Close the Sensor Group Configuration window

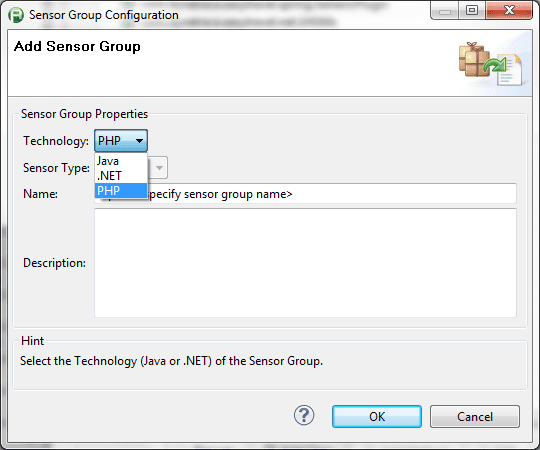pyautogui.click(x=509, y=11)
